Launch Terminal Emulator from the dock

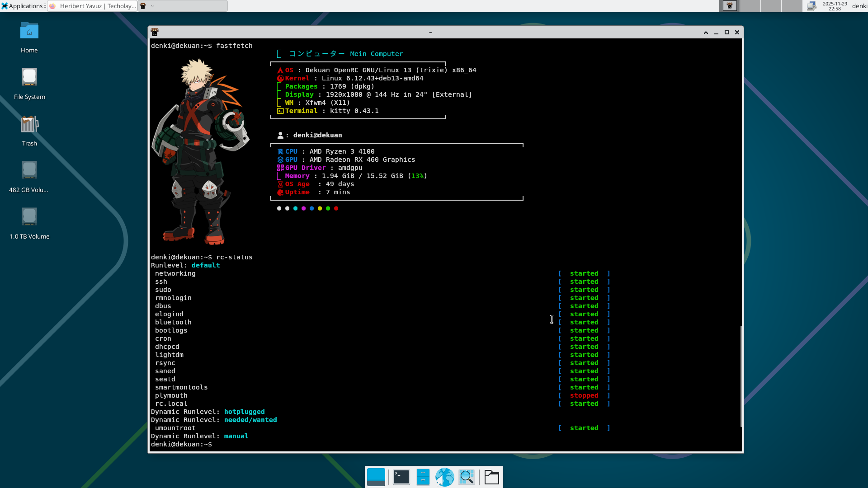click(x=401, y=477)
